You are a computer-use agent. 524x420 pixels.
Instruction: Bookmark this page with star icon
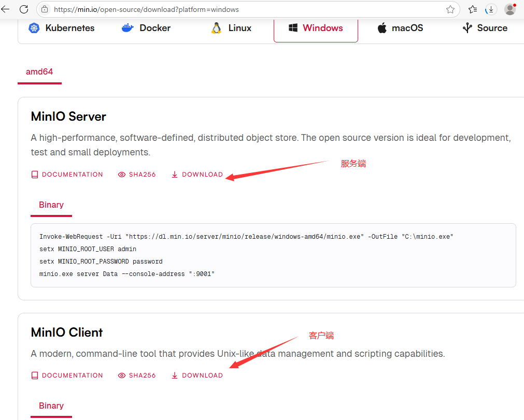(x=450, y=9)
